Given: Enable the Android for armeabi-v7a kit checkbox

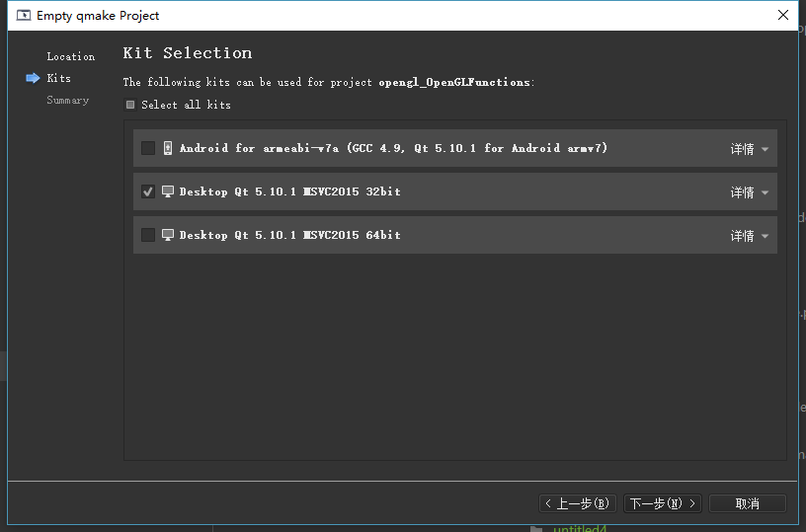Looking at the screenshot, I should (148, 148).
